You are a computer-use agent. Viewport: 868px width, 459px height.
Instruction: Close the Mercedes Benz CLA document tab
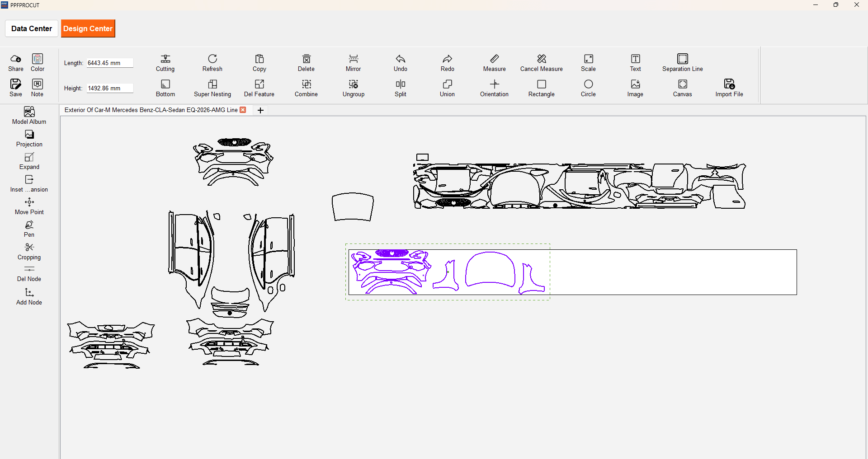click(243, 110)
